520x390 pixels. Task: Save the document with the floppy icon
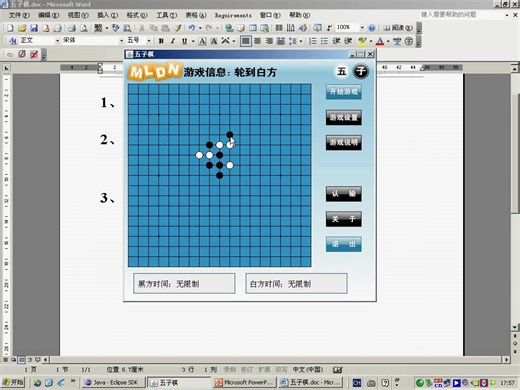[x=34, y=28]
